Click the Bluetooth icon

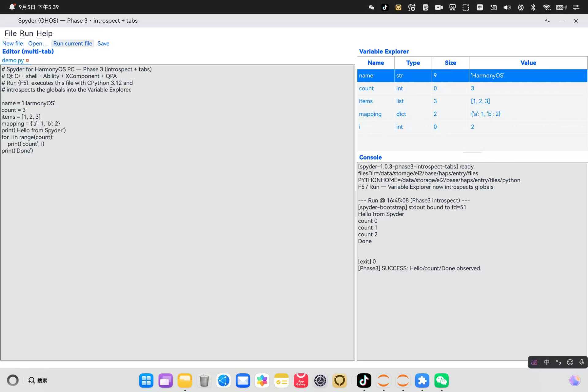533,7
